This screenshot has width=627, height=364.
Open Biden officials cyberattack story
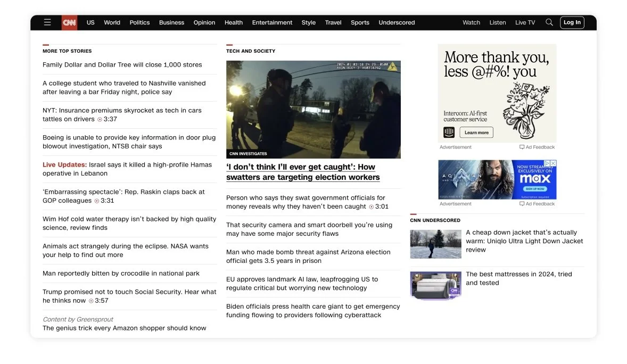[x=313, y=311]
